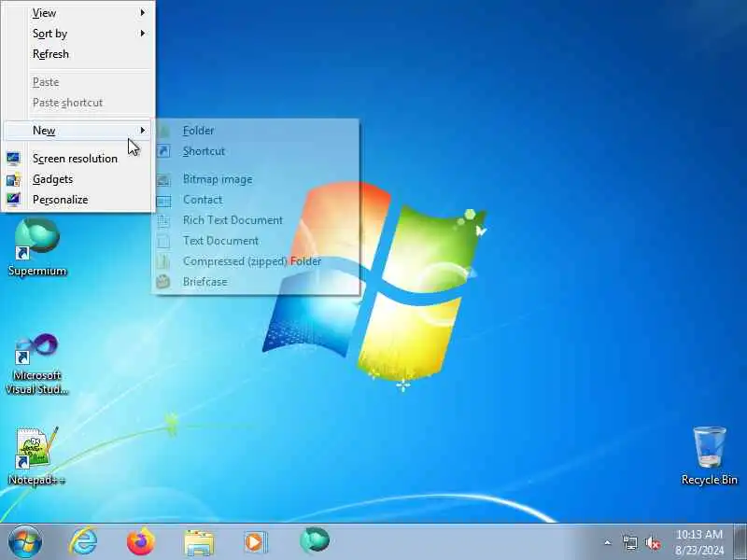This screenshot has width=747, height=560.
Task: Create a new Shortcut
Action: click(258, 151)
